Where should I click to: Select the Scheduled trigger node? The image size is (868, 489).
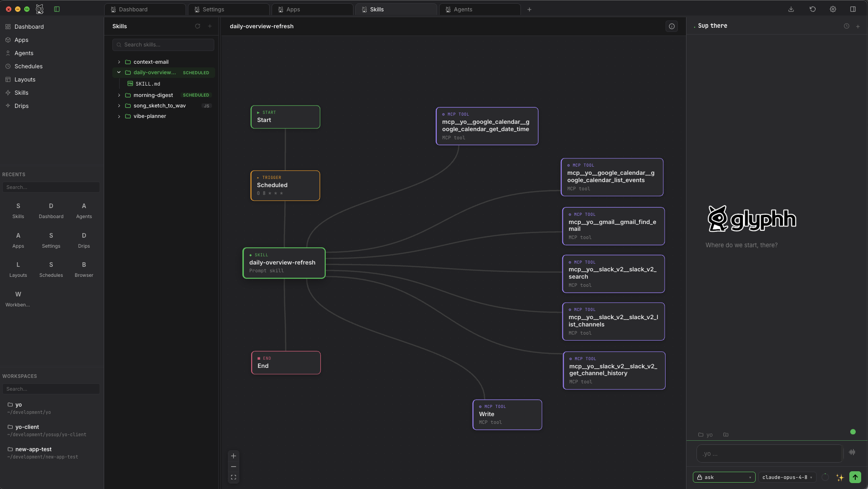tap(285, 186)
